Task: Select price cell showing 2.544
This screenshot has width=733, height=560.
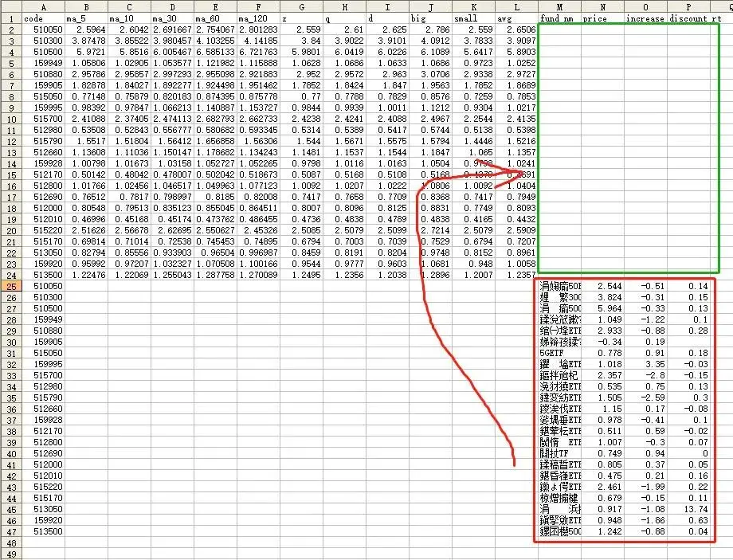Action: pos(602,286)
